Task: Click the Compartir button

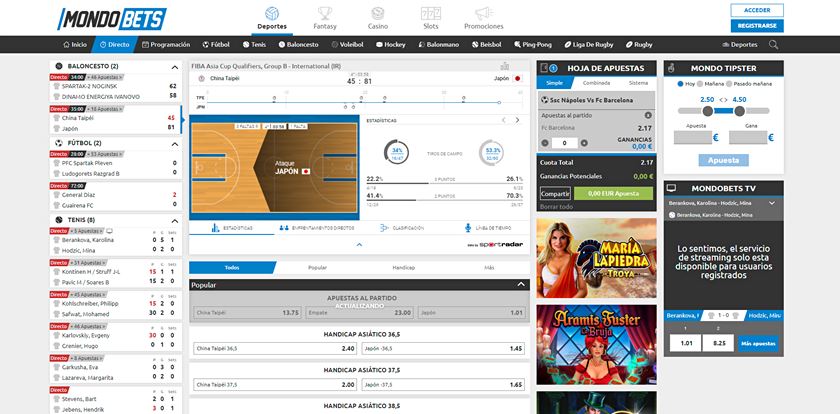Action: [555, 193]
